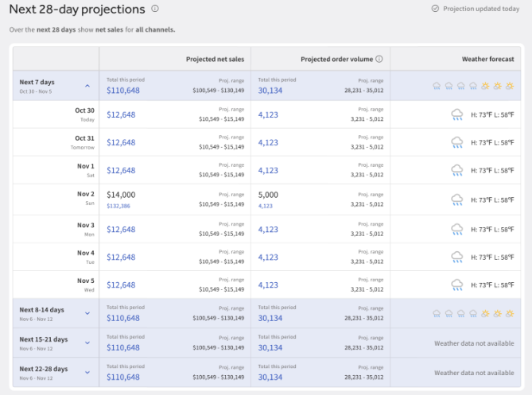Click the checkmark icon beside Projection updated today
The height and width of the screenshot is (395, 532).
point(435,9)
